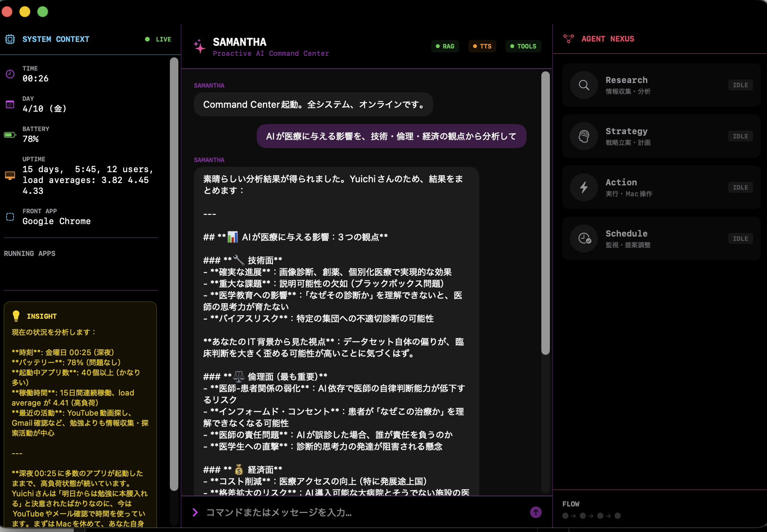The height and width of the screenshot is (532, 767).
Task: Toggle the TOOLS capability badge
Action: click(x=523, y=46)
